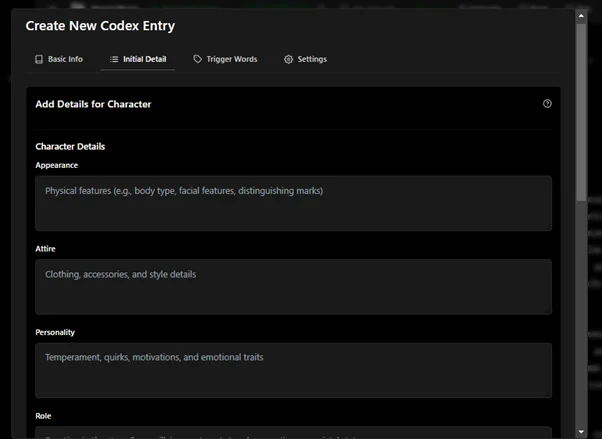Image resolution: width=602 pixels, height=439 pixels.
Task: Select the Initial Detail tab label
Action: coord(144,60)
